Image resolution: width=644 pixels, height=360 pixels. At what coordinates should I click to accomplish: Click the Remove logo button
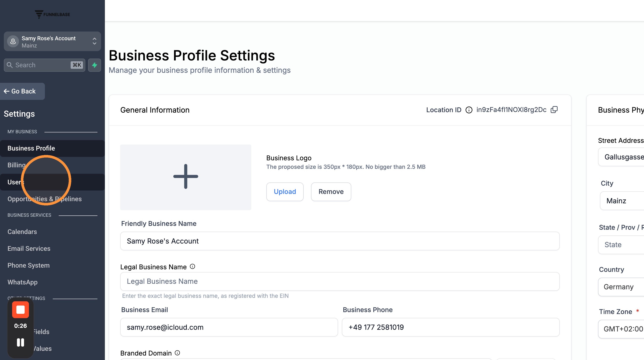coord(331,192)
